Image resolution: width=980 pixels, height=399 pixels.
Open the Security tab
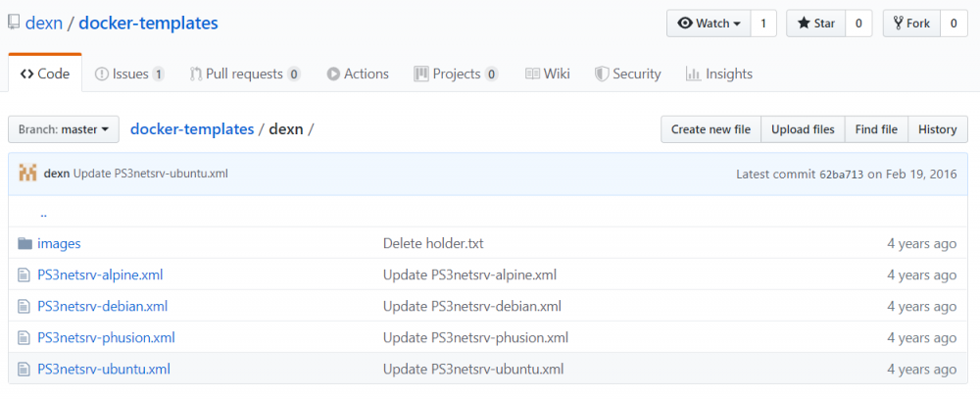(628, 74)
